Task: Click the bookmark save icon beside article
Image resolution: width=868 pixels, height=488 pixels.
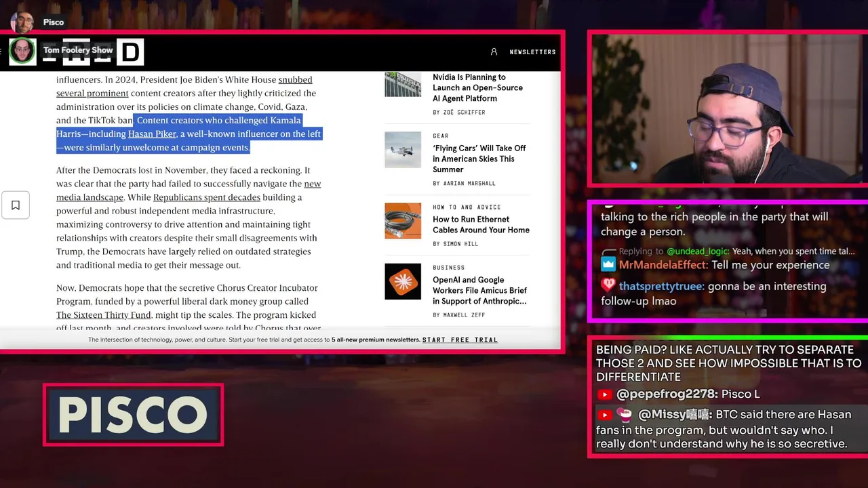Action: coord(16,205)
